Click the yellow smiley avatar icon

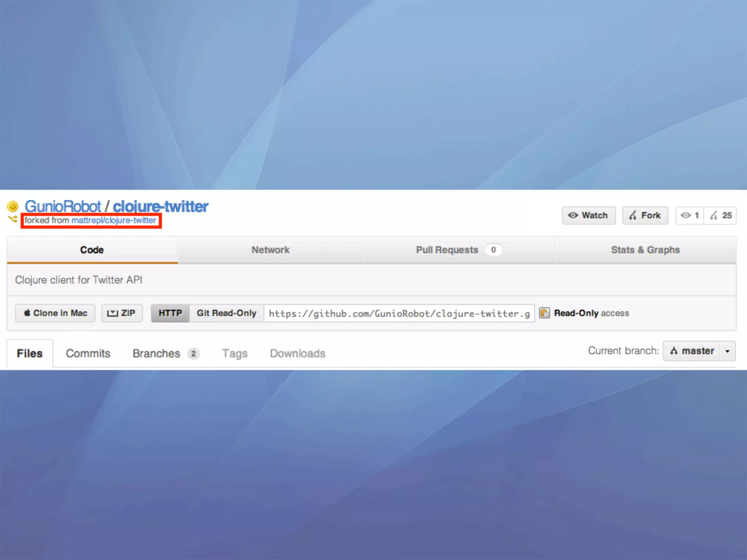point(13,206)
